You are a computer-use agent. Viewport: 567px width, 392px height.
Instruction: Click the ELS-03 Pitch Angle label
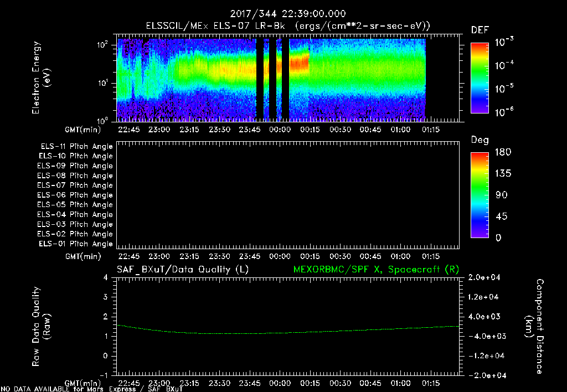click(75, 225)
